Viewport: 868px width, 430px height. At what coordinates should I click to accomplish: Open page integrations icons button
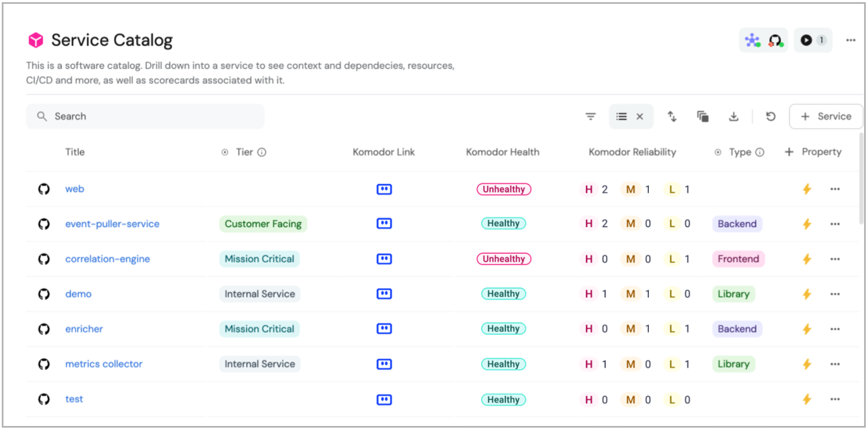[x=763, y=41]
